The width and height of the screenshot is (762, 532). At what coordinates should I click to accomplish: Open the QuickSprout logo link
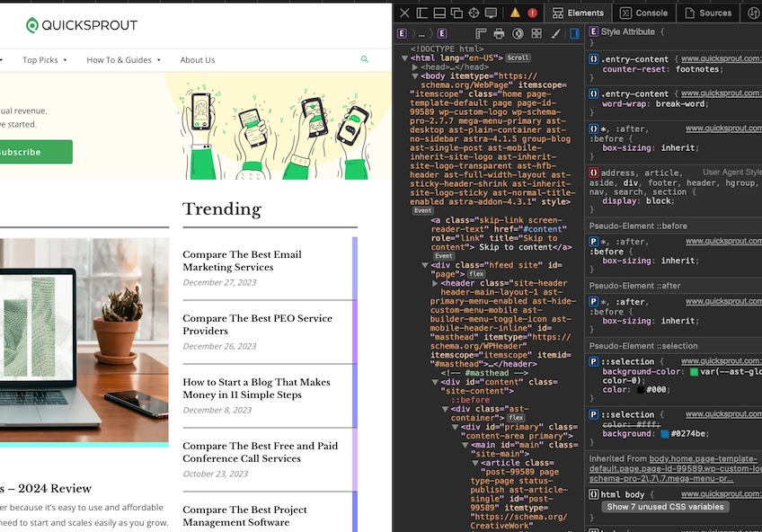(82, 25)
